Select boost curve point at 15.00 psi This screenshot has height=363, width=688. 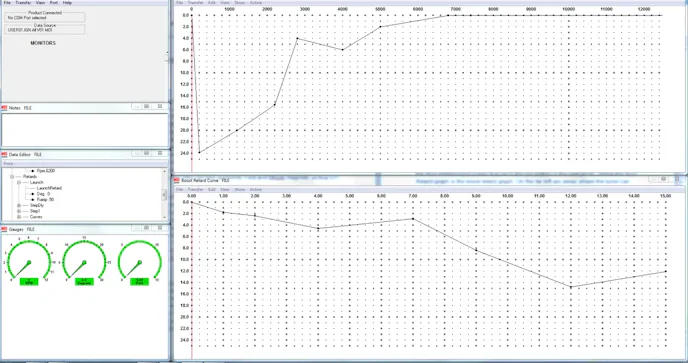pos(666,271)
